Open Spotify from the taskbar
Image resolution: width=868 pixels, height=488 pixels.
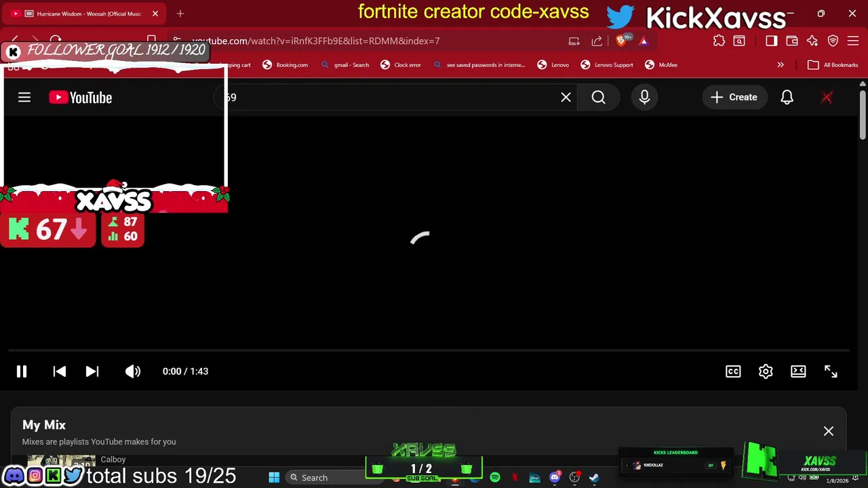point(495,478)
